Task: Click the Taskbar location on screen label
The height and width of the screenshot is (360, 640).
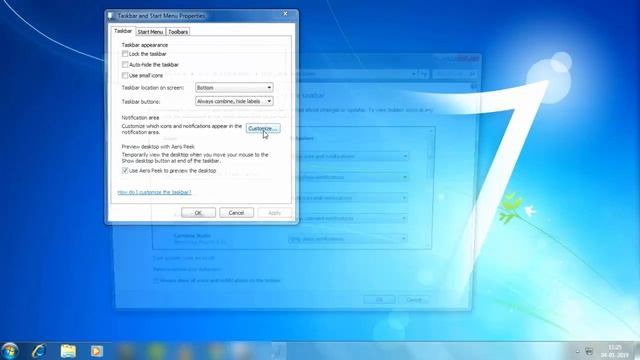Action: pyautogui.click(x=153, y=88)
